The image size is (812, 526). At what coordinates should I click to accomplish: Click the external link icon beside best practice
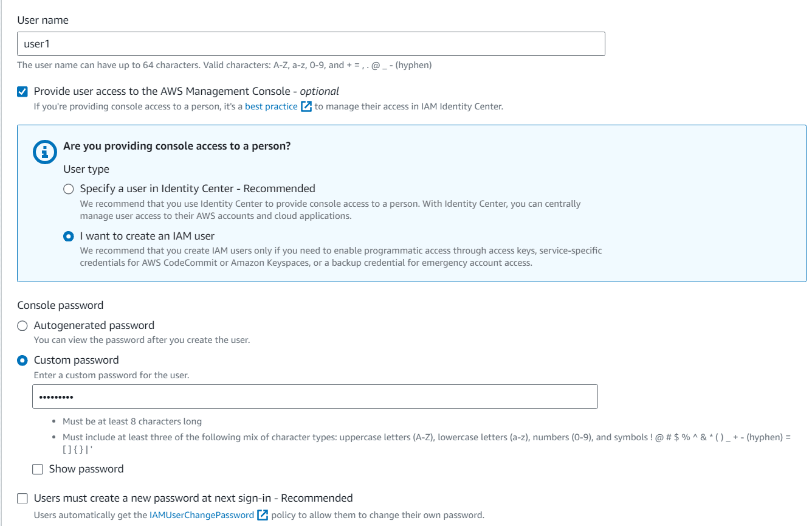tap(306, 106)
